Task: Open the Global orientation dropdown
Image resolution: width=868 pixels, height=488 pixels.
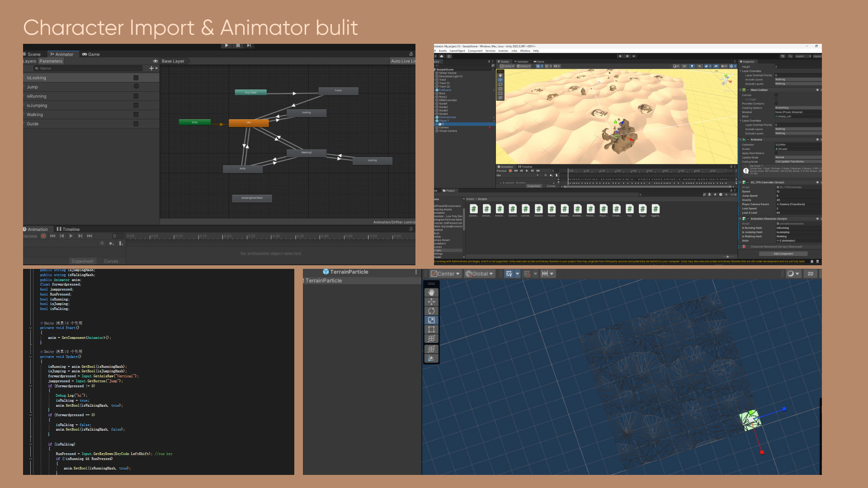Action: click(x=479, y=274)
